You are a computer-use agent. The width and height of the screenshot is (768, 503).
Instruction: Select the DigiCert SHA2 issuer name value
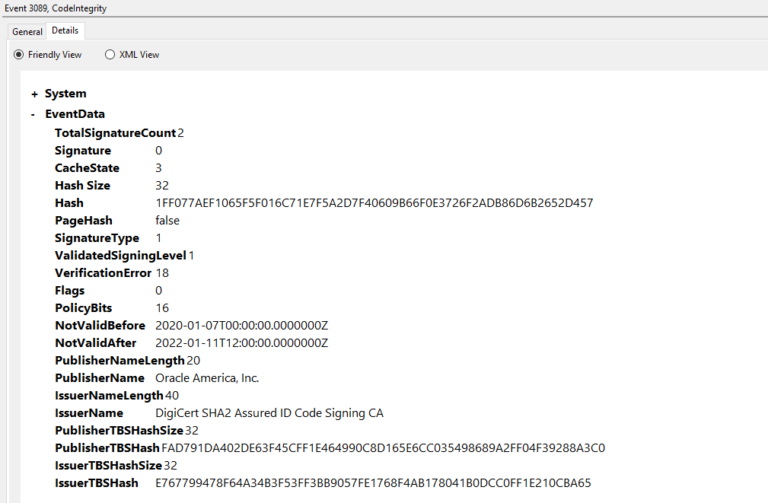pos(269,413)
